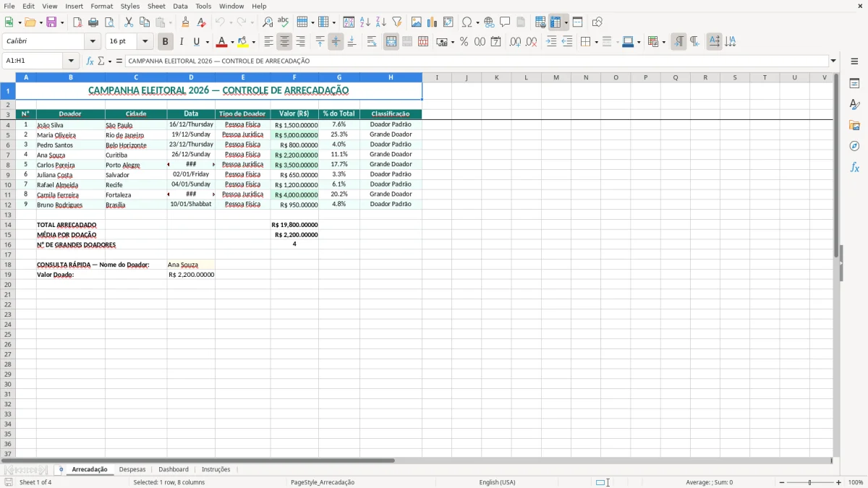Insert a hyperlink
Image resolution: width=868 pixels, height=488 pixels.
[489, 22]
